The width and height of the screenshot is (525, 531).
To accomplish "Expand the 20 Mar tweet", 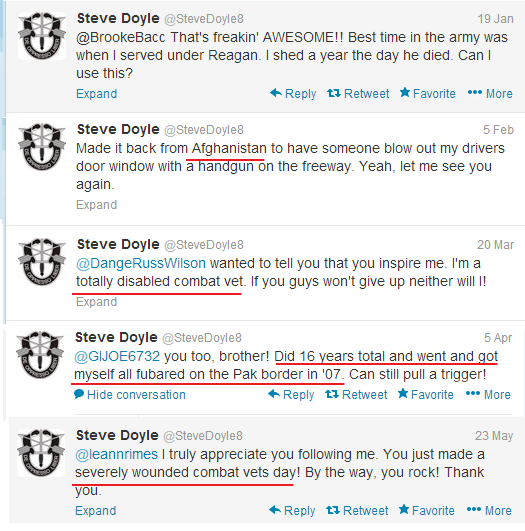I will [97, 301].
